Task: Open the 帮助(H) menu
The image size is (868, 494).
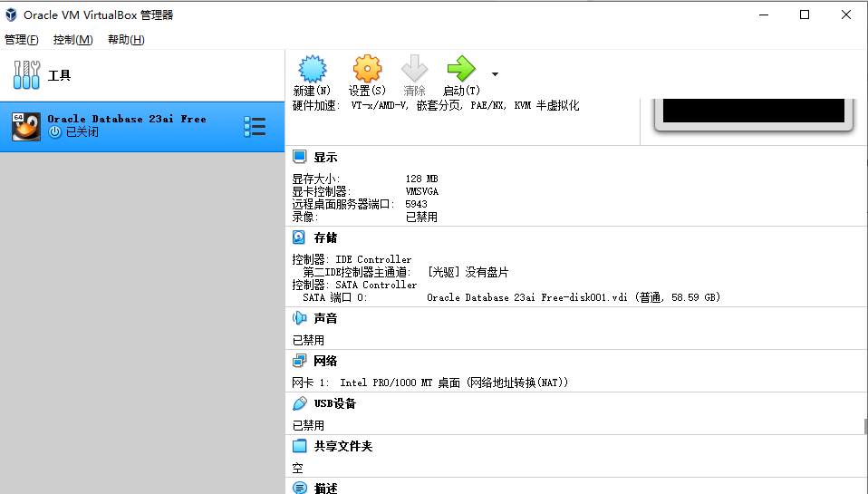Action: tap(126, 39)
